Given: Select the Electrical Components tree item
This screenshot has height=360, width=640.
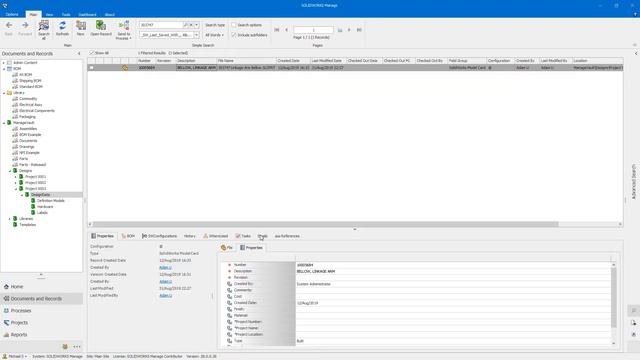Looking at the screenshot, I should click(x=37, y=111).
